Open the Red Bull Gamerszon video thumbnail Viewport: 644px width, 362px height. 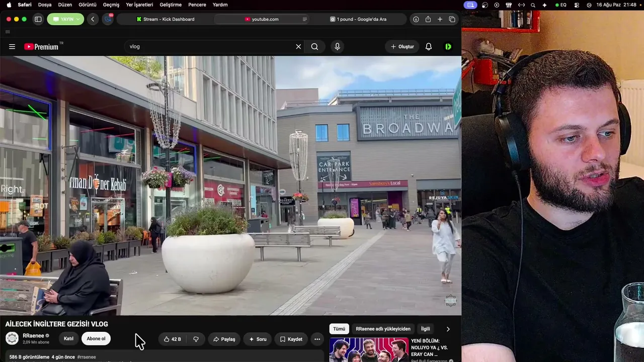click(x=369, y=350)
